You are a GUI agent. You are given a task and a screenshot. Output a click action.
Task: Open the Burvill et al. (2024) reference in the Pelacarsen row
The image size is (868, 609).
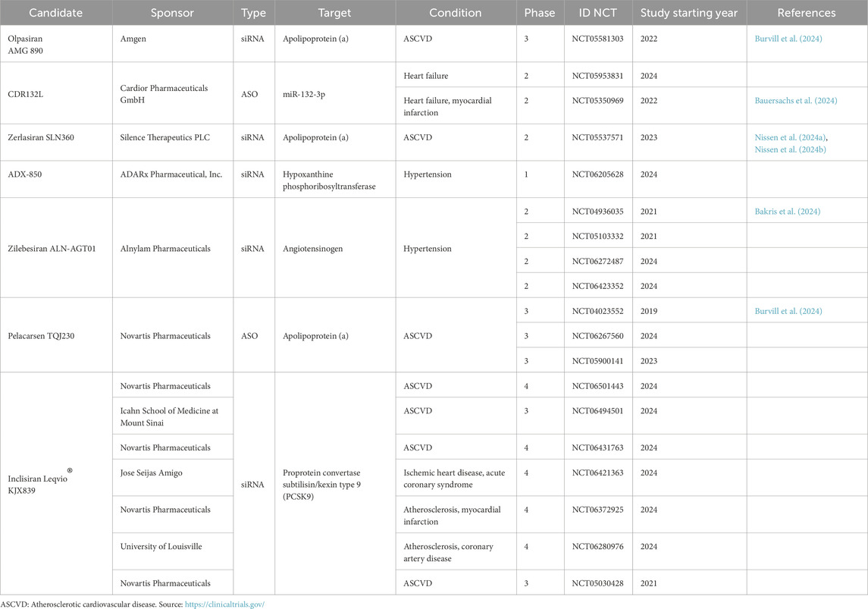tap(788, 311)
